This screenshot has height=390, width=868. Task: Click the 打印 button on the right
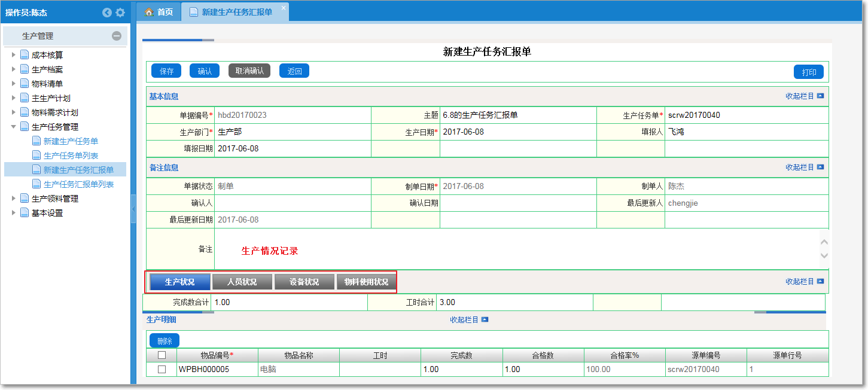point(809,71)
